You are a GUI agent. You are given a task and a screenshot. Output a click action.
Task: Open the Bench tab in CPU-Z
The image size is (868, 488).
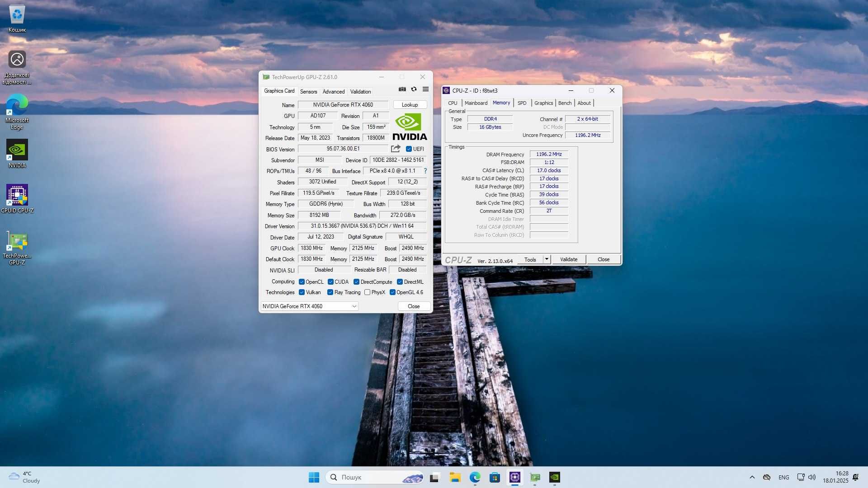565,103
